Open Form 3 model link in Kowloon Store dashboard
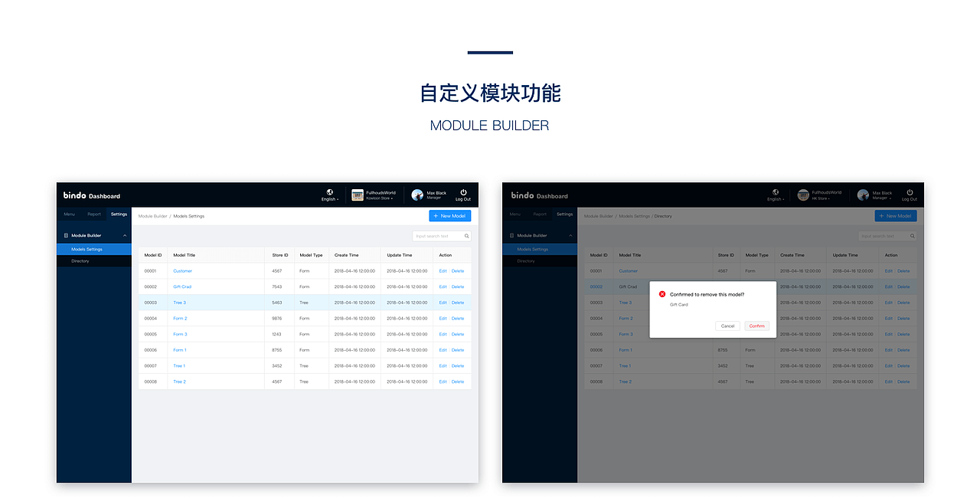 (x=180, y=334)
